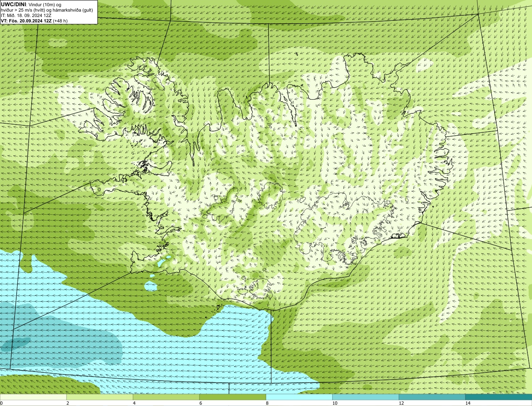Click the light cyan 8–10 m/s legend swatch
The height and width of the screenshot is (406, 532).
[x=299, y=397]
